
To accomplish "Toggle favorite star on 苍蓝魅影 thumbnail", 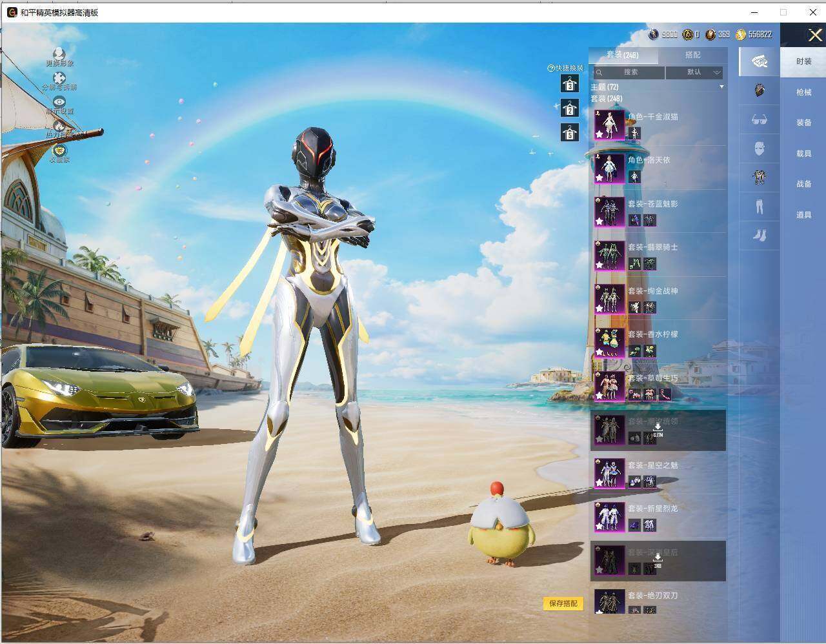I will pos(599,221).
